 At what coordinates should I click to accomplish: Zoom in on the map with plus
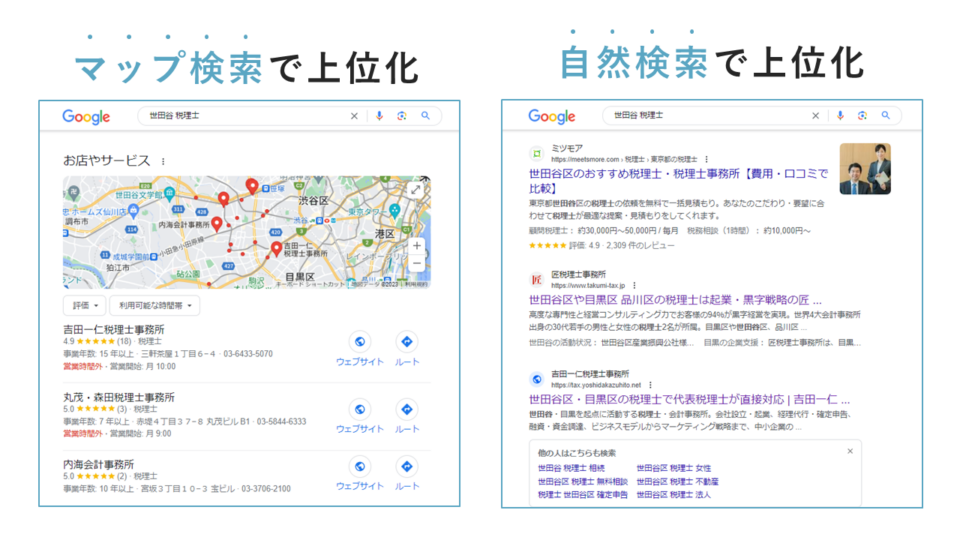(416, 246)
